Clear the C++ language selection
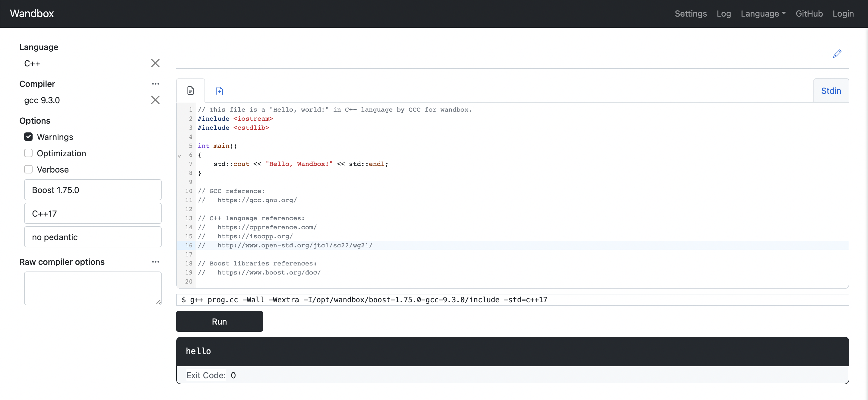 155,63
